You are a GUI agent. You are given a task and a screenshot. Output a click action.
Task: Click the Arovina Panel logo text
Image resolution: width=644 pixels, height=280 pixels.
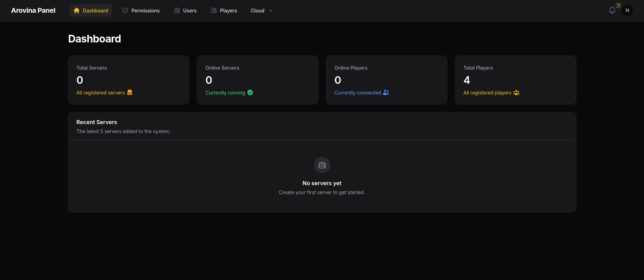(x=33, y=11)
